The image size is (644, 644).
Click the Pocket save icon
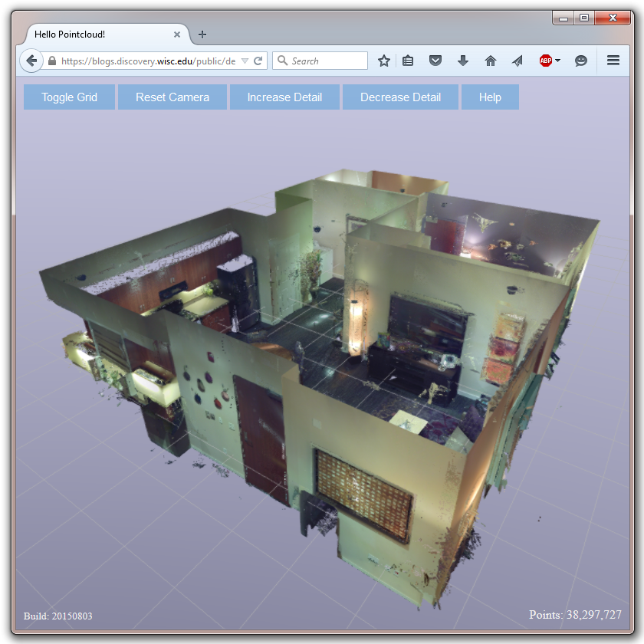[x=435, y=61]
